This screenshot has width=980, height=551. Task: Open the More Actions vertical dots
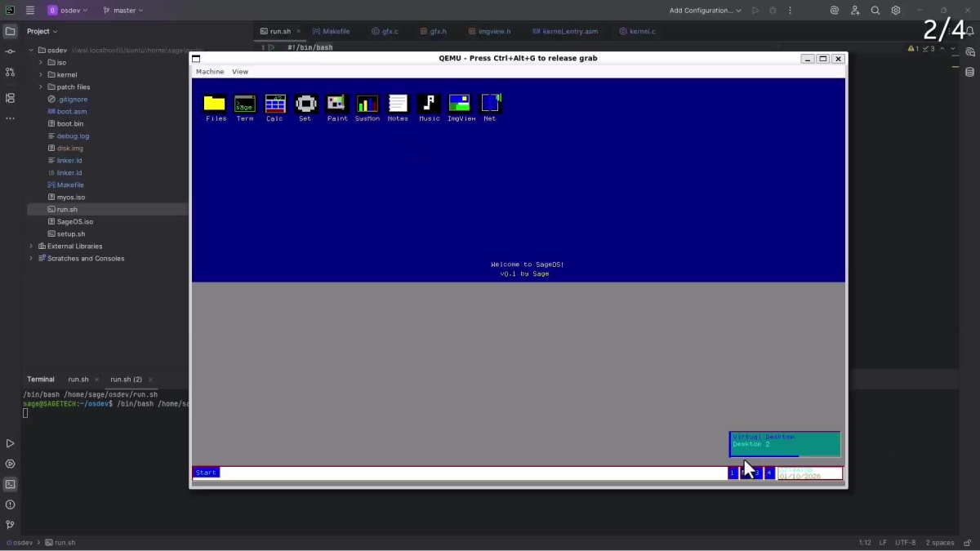pos(790,11)
